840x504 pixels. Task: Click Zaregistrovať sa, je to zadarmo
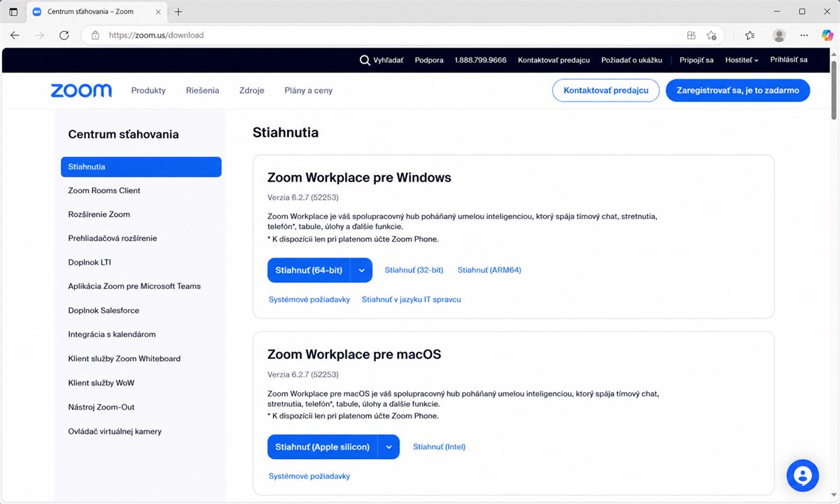click(x=738, y=90)
